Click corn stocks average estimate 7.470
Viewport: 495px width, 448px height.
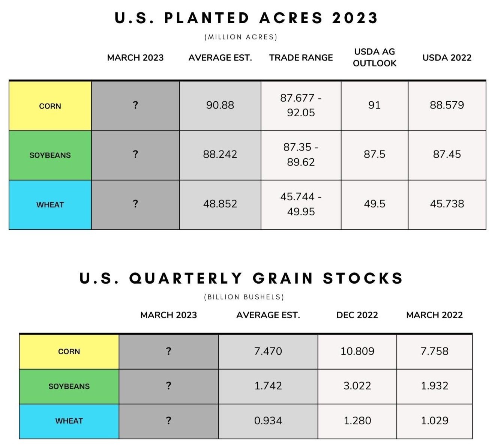click(x=268, y=352)
